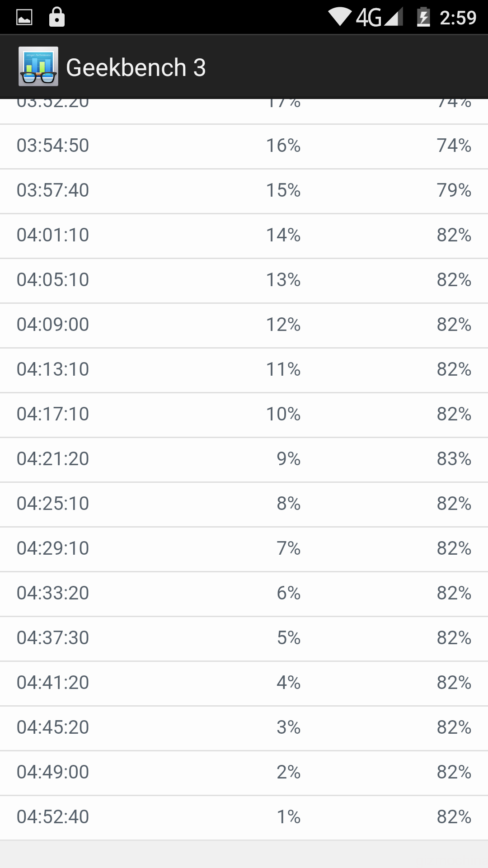
Task: Tap the 2:59 clock in status bar
Action: click(x=458, y=18)
